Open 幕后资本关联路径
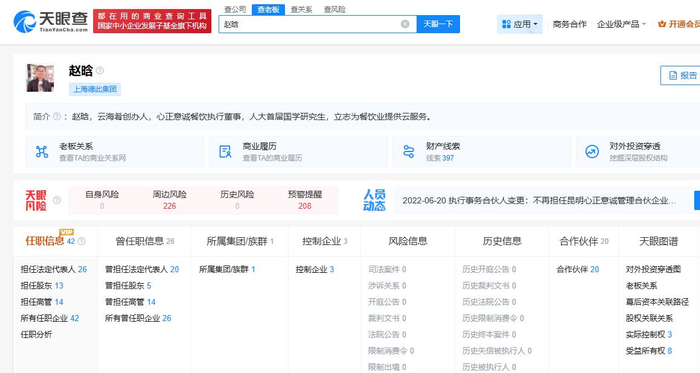700x373 pixels. pos(657,302)
